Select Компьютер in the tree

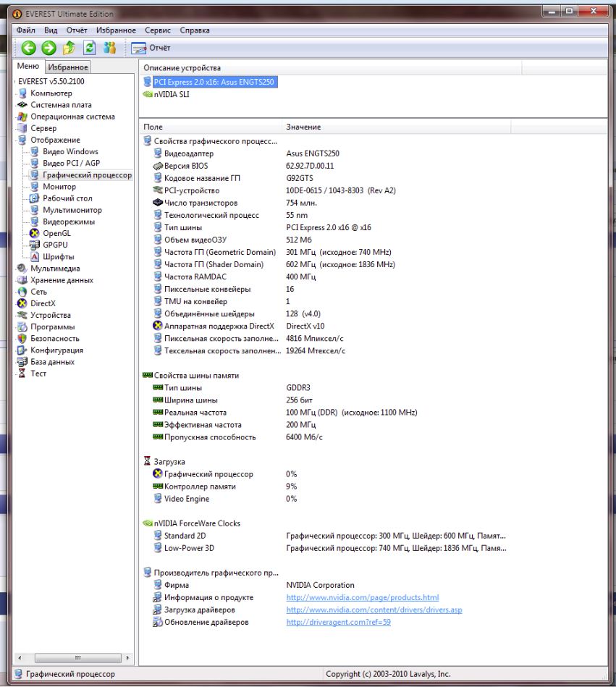[x=51, y=93]
